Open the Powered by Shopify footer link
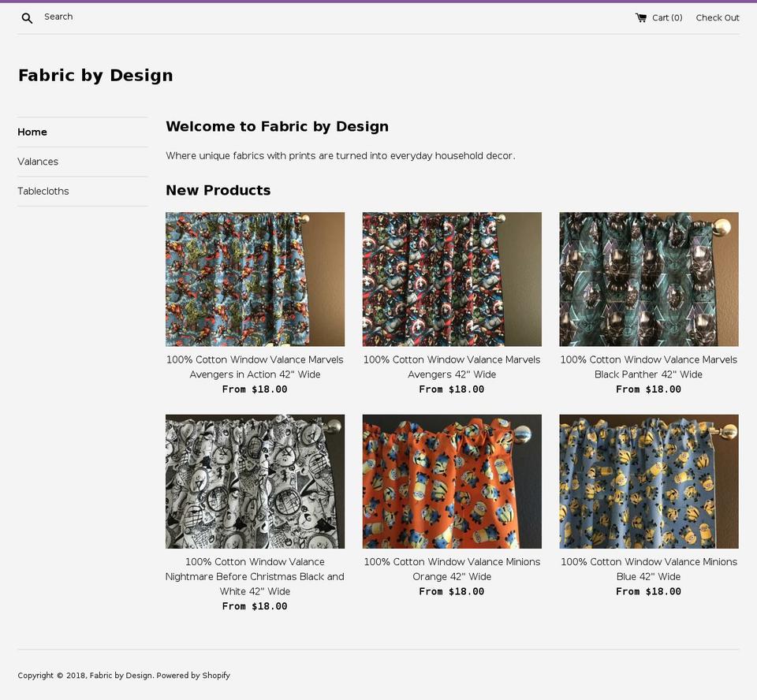 193,676
